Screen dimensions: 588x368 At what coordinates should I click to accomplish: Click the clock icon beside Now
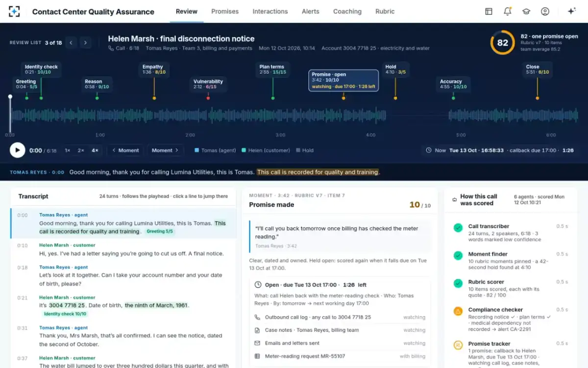click(429, 150)
